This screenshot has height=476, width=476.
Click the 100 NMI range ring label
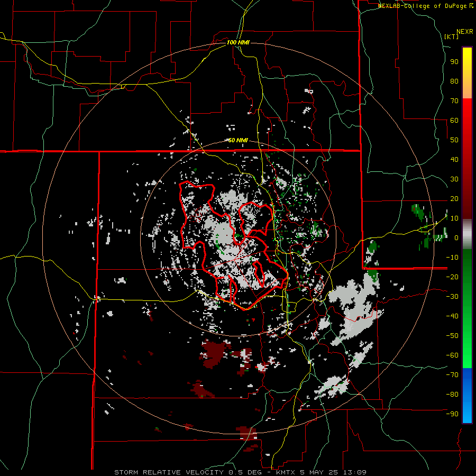238,42
